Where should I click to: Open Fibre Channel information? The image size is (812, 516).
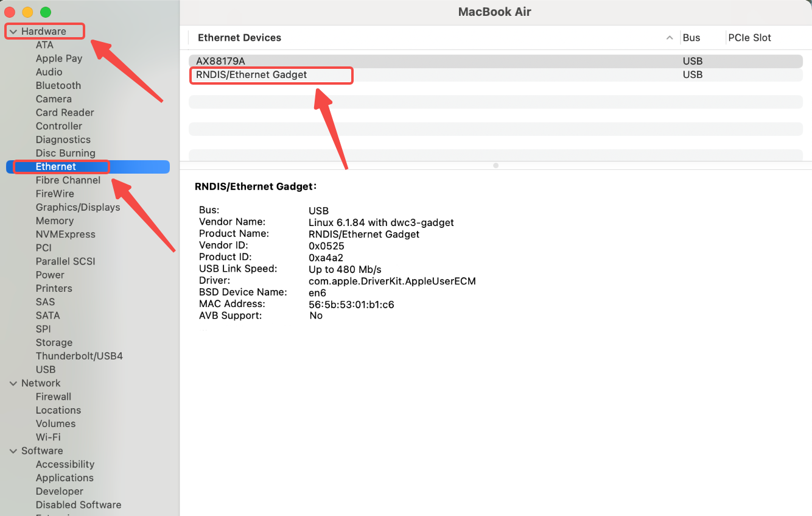click(x=68, y=180)
